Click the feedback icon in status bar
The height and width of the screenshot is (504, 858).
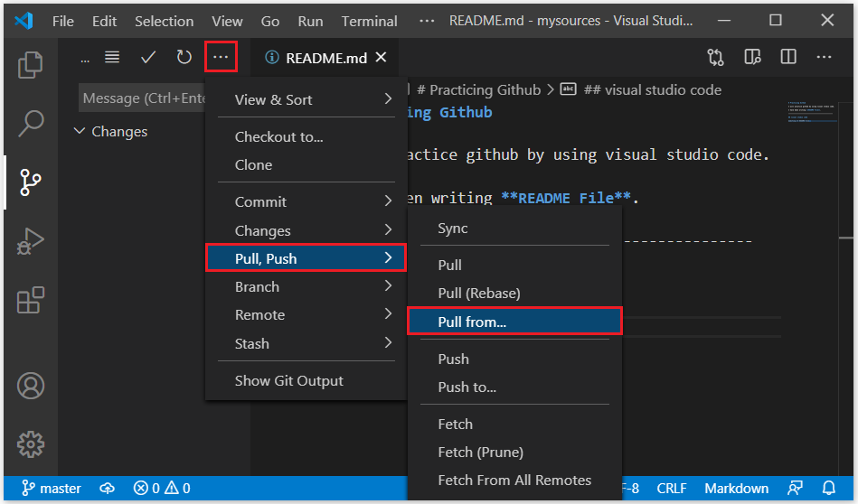pyautogui.click(x=795, y=488)
